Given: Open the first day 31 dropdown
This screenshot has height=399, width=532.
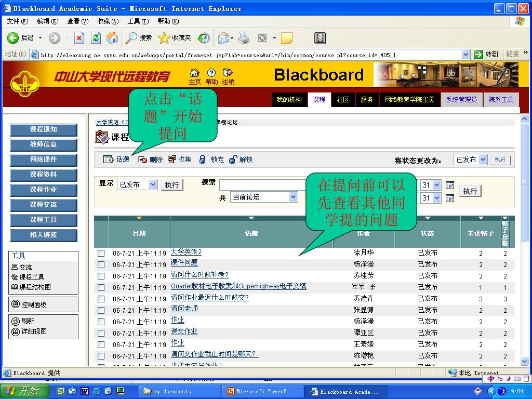Looking at the screenshot, I should coord(431,185).
